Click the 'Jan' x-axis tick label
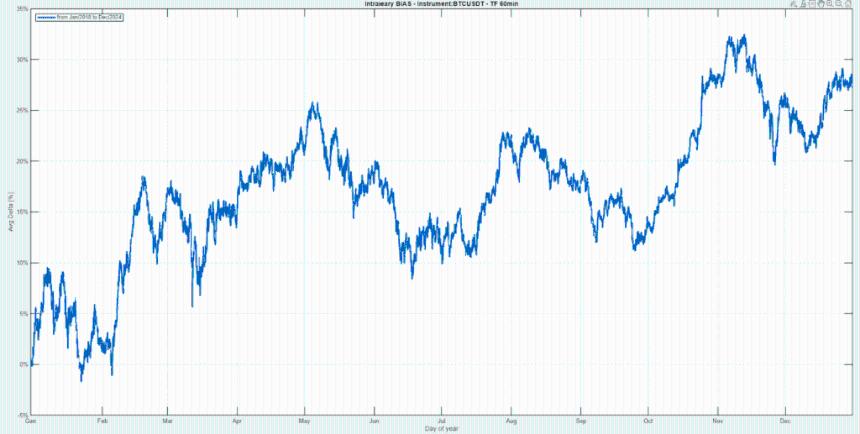The image size is (860, 434). pyautogui.click(x=31, y=421)
